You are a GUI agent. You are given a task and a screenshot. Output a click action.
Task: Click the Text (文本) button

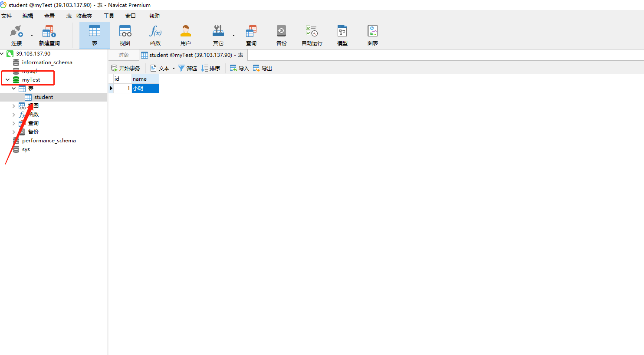coord(160,68)
